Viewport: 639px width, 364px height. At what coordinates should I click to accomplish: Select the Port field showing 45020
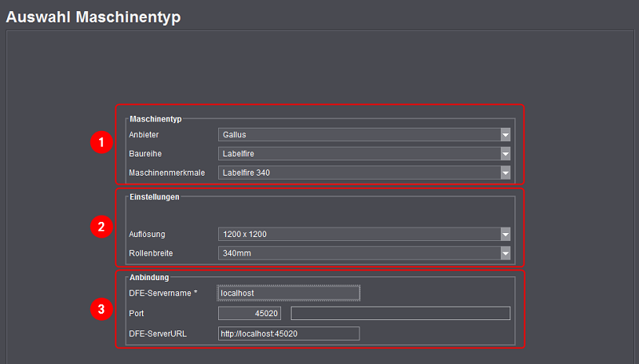click(x=249, y=314)
